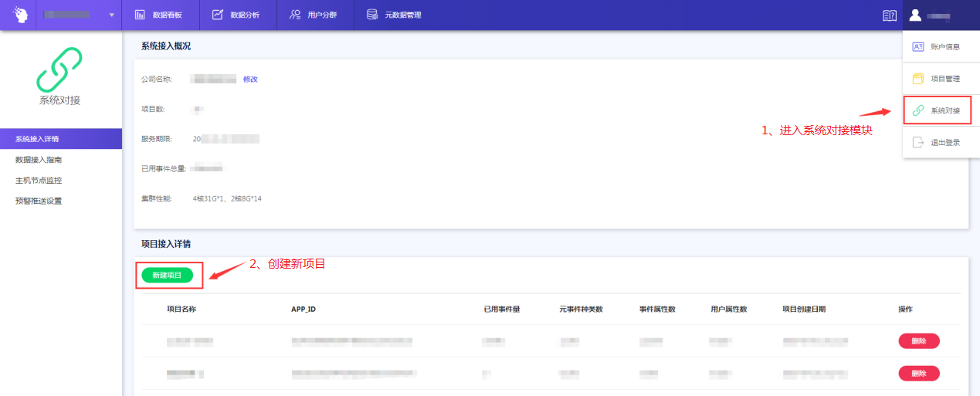Delete the first project using 删除
Screen dimensions: 980x396
[918, 341]
